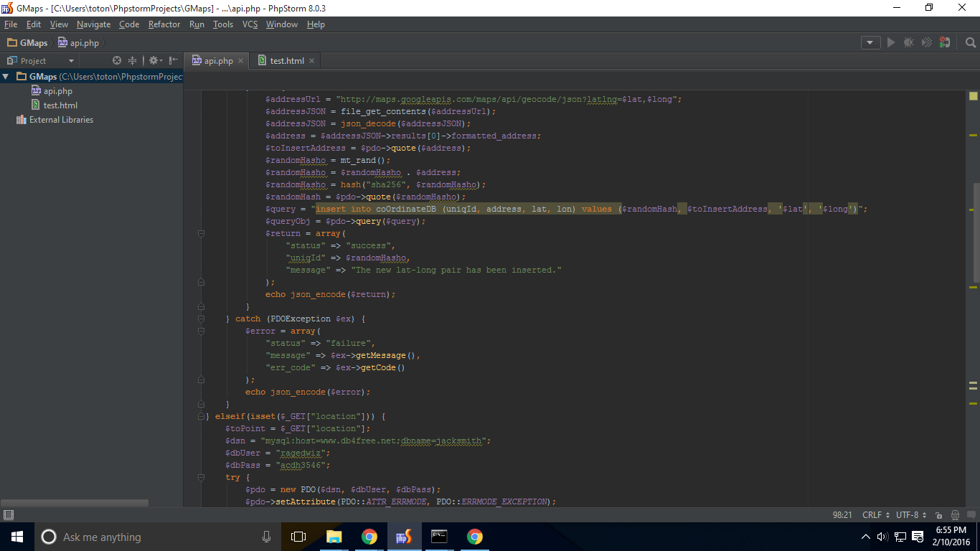Click the Debug bug icon
Screen dimensions: 980x551
point(909,42)
